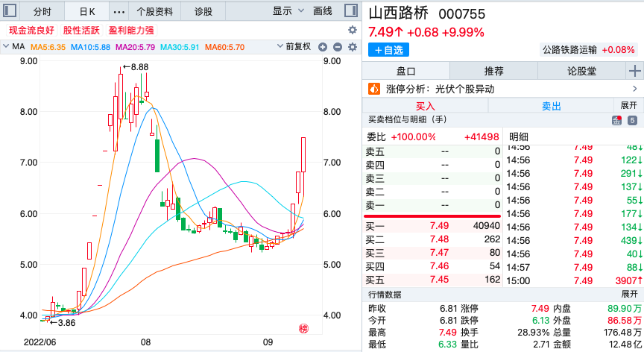644x352 pixels.
Task: Open the 个股资料 tab
Action: (155, 11)
